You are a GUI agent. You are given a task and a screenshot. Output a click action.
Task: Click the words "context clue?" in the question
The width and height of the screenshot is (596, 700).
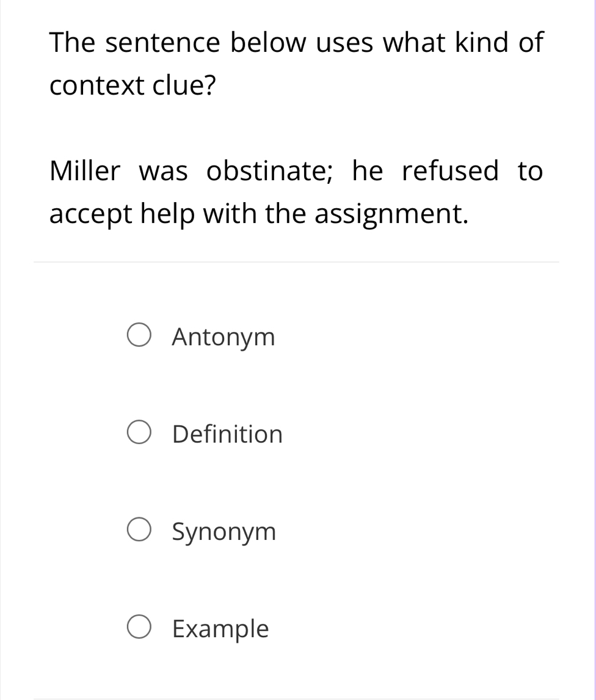[x=133, y=86]
